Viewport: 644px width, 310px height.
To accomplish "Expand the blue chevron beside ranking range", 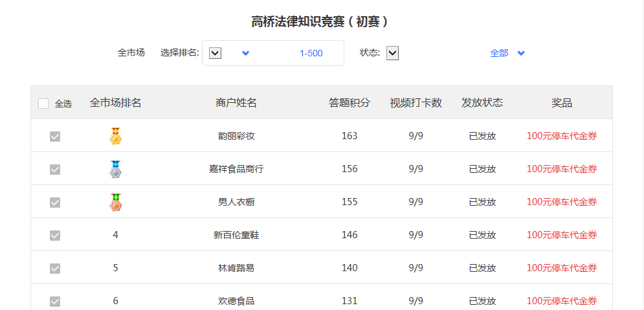I will [x=245, y=53].
